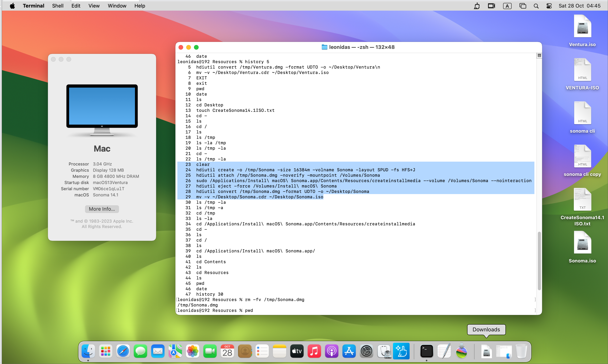Screen dimensions: 608x364
Task: Click the Stage Manager windows icon in menu bar
Action: click(523, 6)
